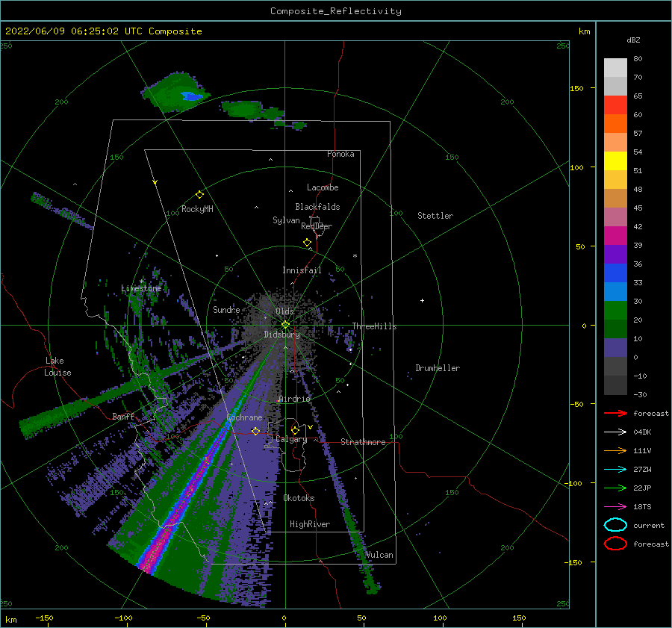Click the yellow diamond marker near RockyMH
This screenshot has height=628, width=672.
pyautogui.click(x=199, y=195)
